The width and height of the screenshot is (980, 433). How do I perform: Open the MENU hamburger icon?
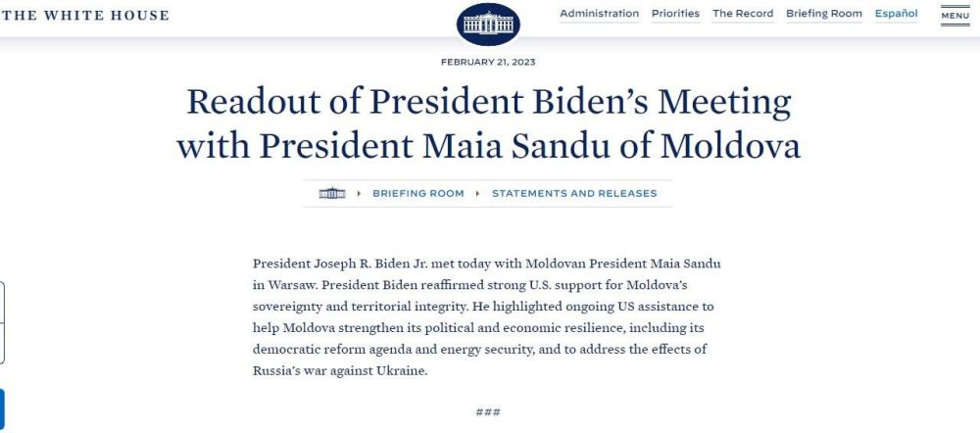[x=955, y=16]
